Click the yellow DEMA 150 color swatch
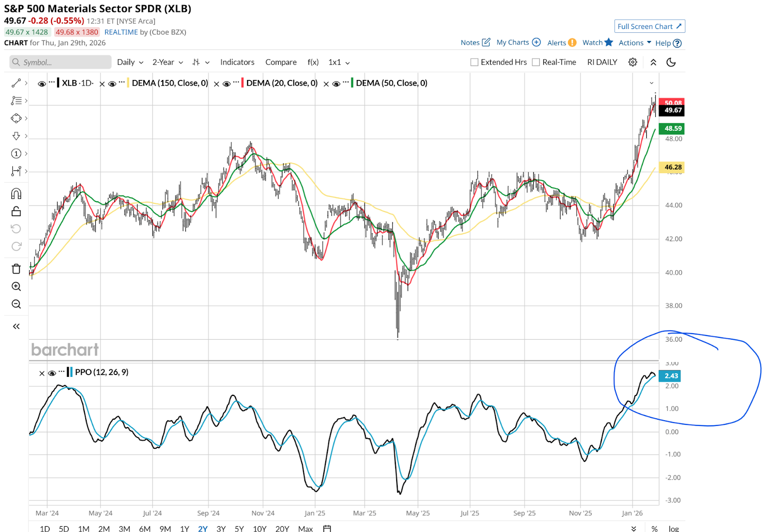 (x=128, y=83)
